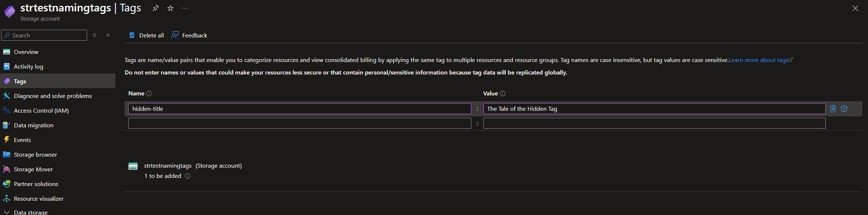Follow the 'Learn more about tags' link
Image resolution: width=868 pixels, height=215 pixels.
point(758,60)
